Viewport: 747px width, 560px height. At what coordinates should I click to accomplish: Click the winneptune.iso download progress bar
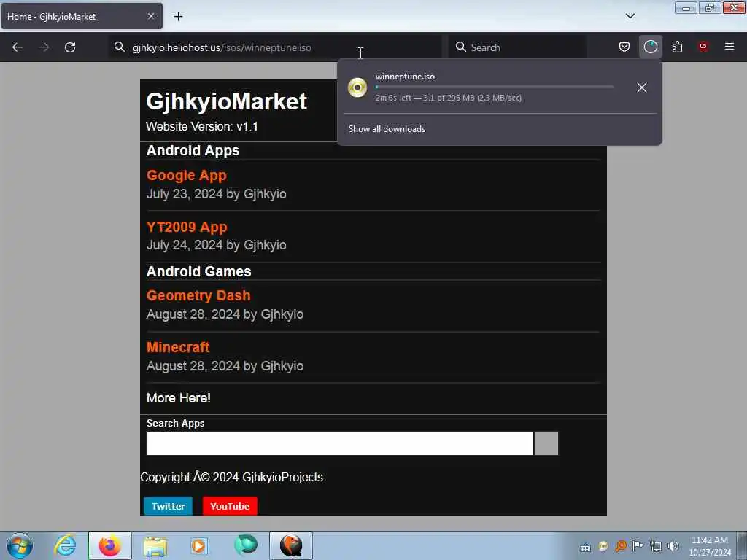(494, 87)
